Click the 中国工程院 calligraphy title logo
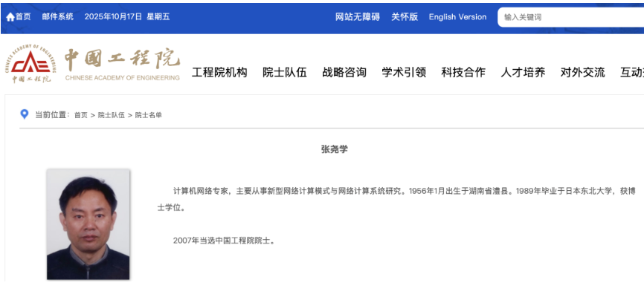The width and height of the screenshot is (644, 297). (122, 59)
